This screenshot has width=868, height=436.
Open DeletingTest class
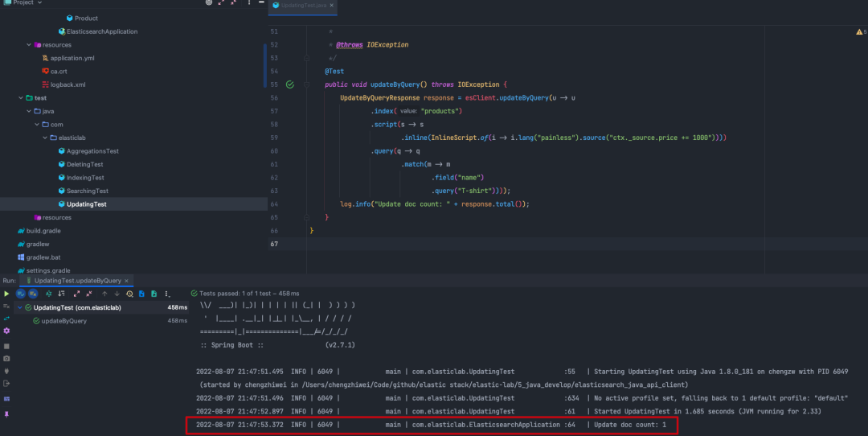81,165
